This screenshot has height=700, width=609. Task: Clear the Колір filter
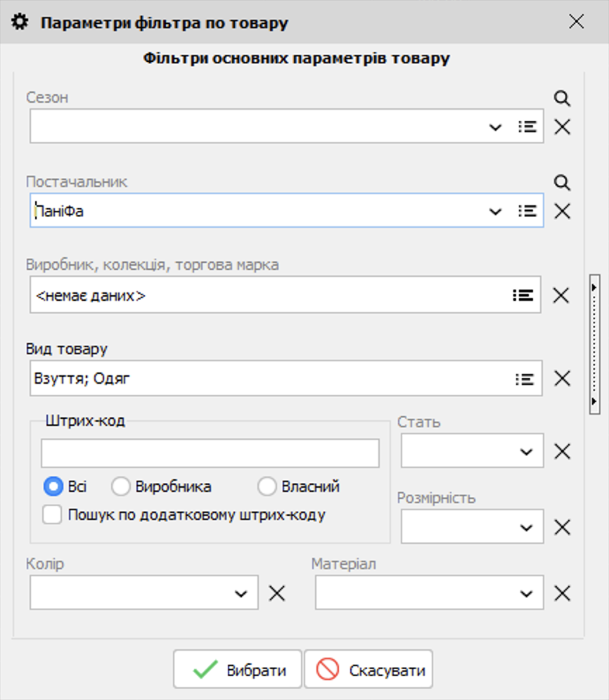(276, 592)
